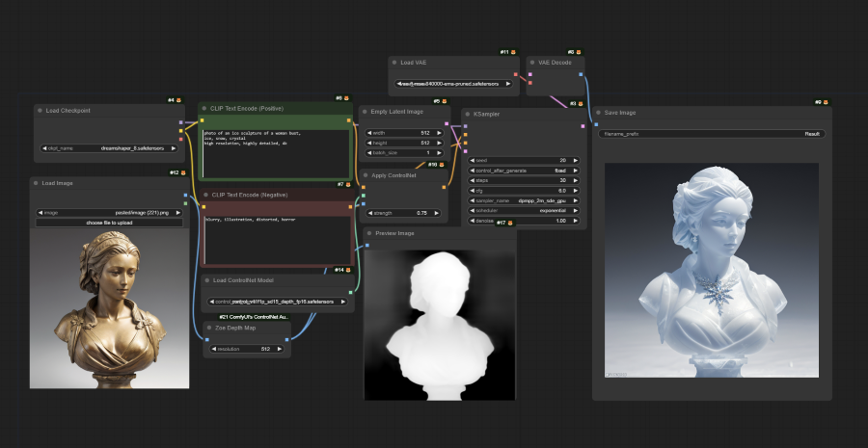Collapse the Load ControlNet Model node
This screenshot has width=868, height=448.
(207, 280)
